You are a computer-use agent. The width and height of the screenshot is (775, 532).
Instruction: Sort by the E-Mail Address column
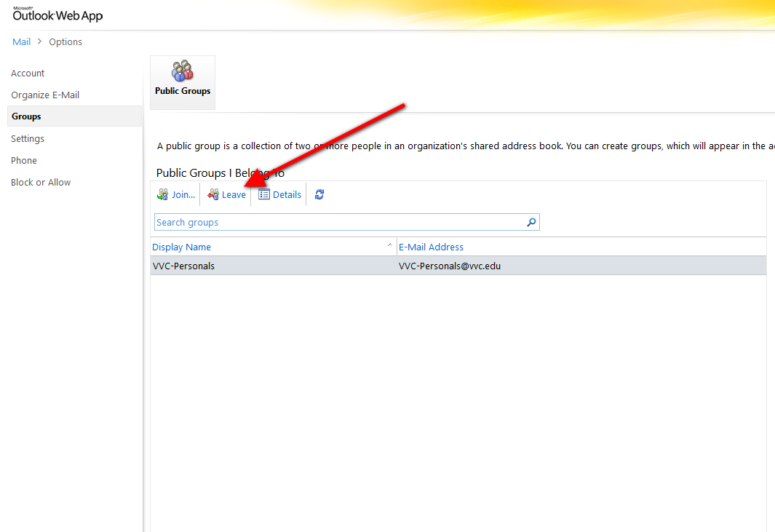(x=431, y=247)
